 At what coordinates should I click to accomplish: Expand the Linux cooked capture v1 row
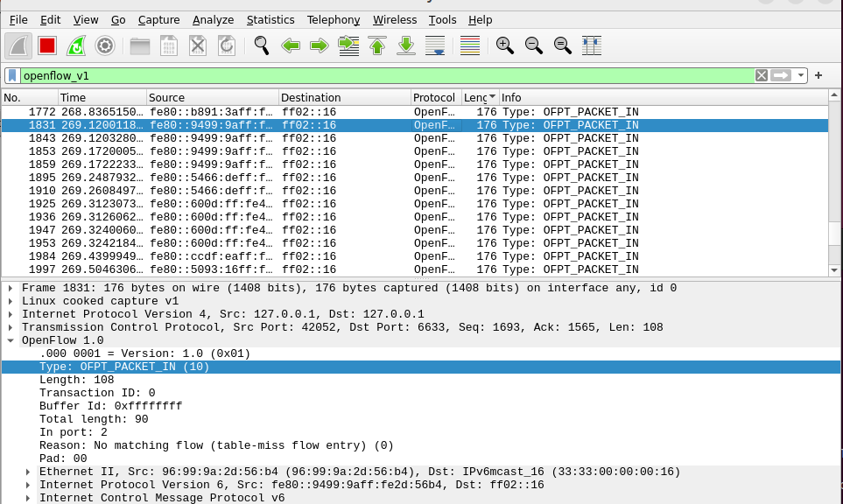click(11, 301)
